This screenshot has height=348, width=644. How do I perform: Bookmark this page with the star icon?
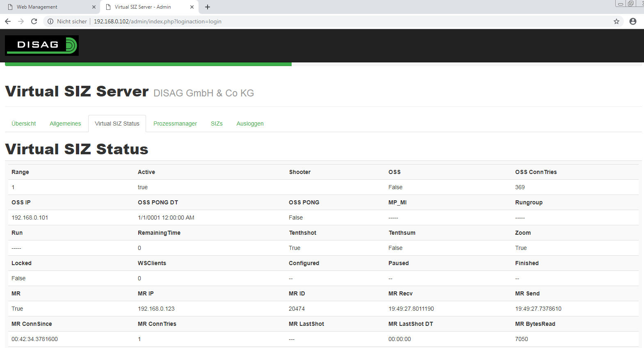pos(616,21)
